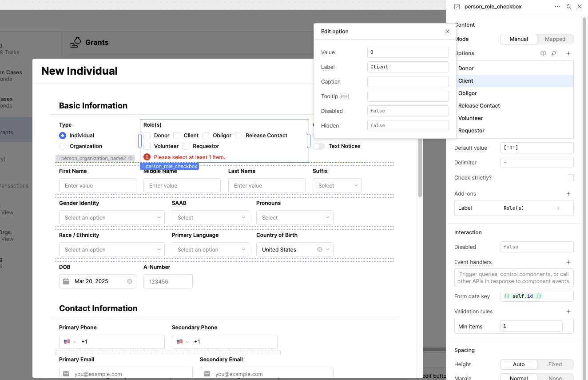Check the Donor role checkbox
Image resolution: width=588 pixels, height=380 pixels.
tap(147, 136)
